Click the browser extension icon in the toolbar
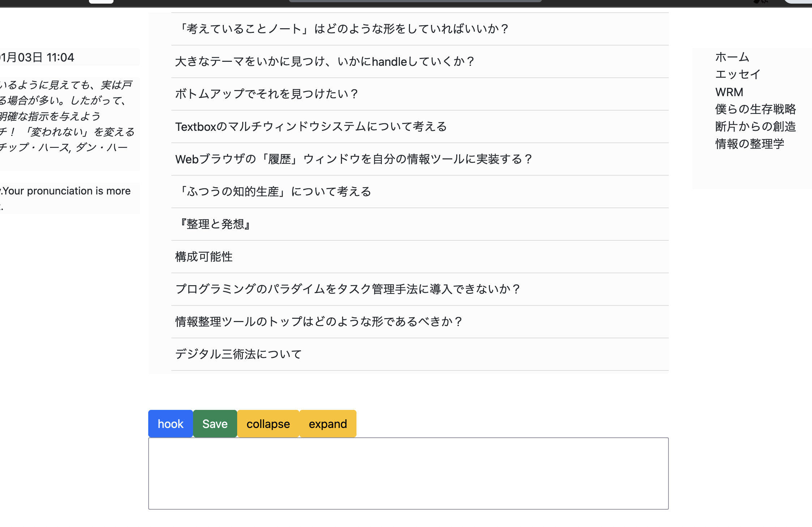Viewport: 812px width, 527px height. (760, 2)
